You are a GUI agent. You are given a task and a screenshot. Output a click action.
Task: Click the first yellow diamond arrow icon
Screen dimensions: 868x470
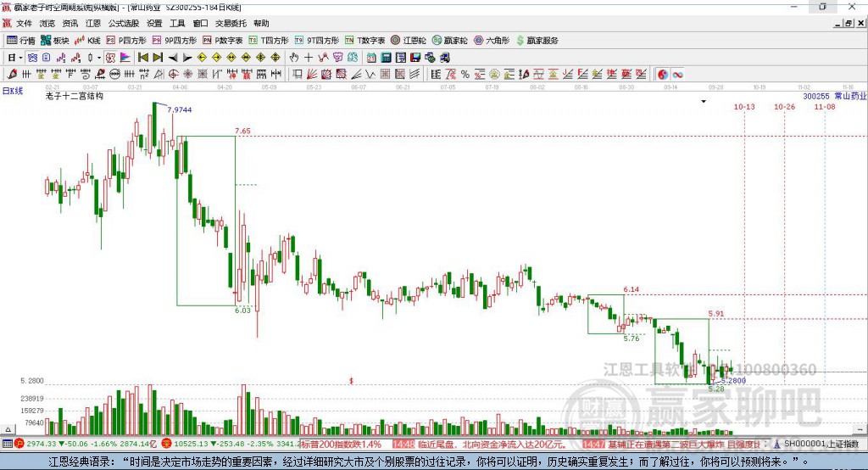coord(202,58)
